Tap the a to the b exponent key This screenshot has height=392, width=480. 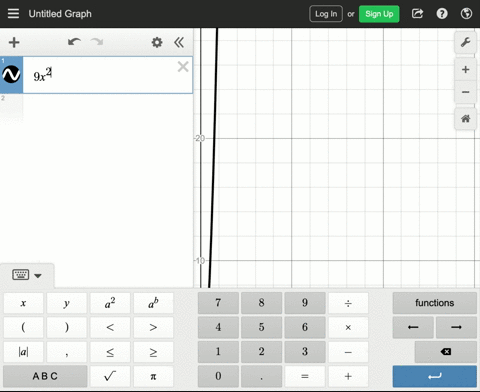point(153,303)
